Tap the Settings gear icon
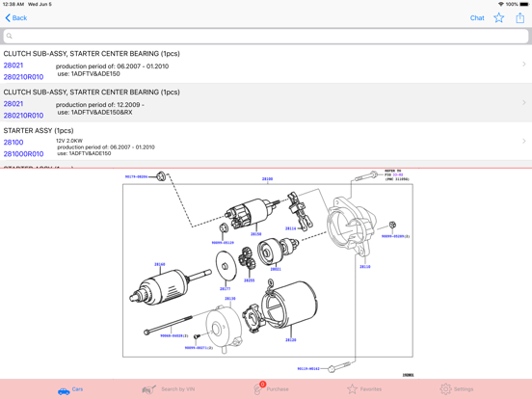532x399 pixels. 445,388
